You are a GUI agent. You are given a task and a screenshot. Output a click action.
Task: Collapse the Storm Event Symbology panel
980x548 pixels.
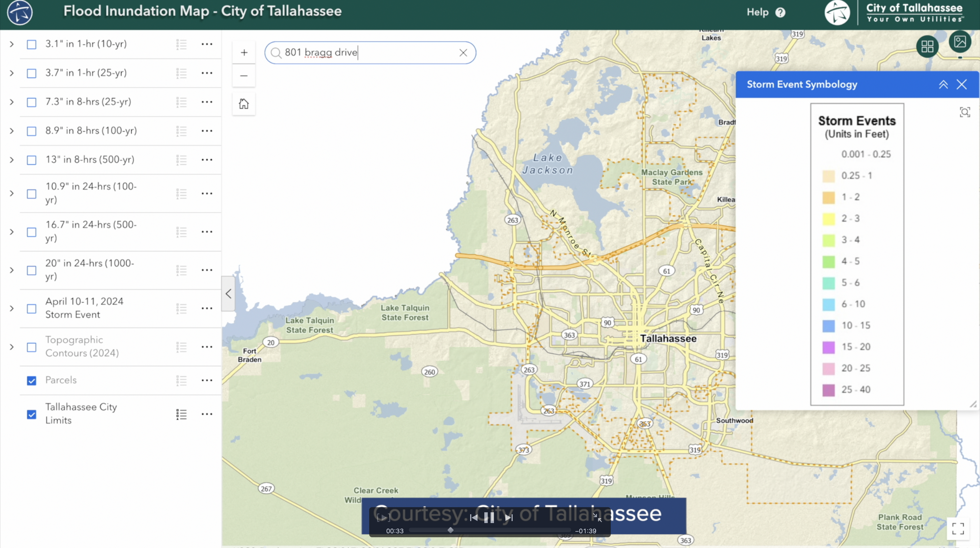tap(943, 84)
